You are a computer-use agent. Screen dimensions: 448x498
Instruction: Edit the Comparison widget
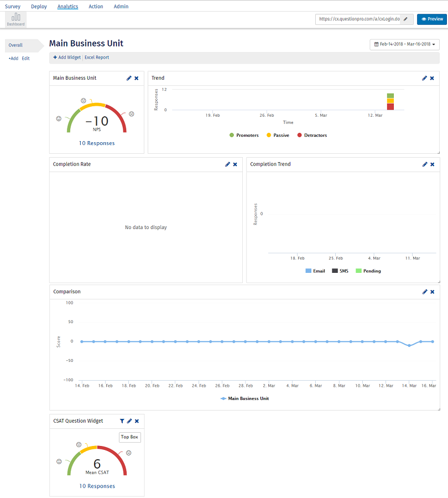click(x=425, y=292)
